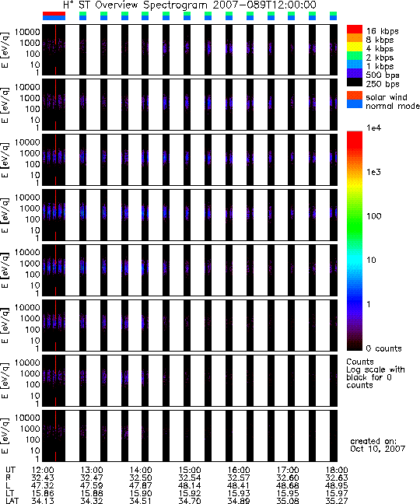The width and height of the screenshot is (420, 504).
Task: Click the R value '32.47'
Action: 92,478
